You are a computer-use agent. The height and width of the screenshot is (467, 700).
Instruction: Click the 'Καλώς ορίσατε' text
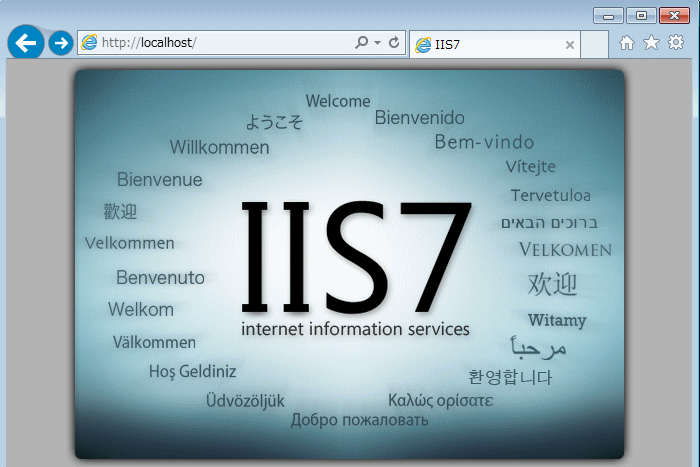(441, 400)
